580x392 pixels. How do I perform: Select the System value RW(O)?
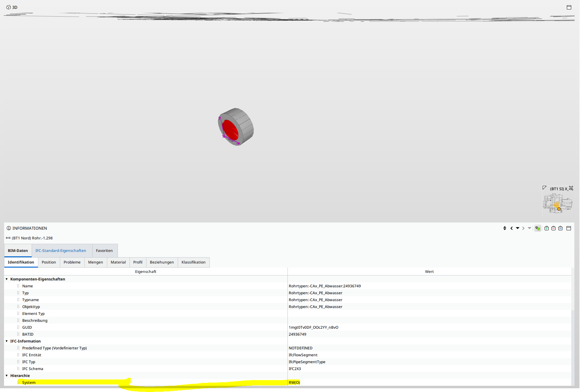(x=294, y=383)
